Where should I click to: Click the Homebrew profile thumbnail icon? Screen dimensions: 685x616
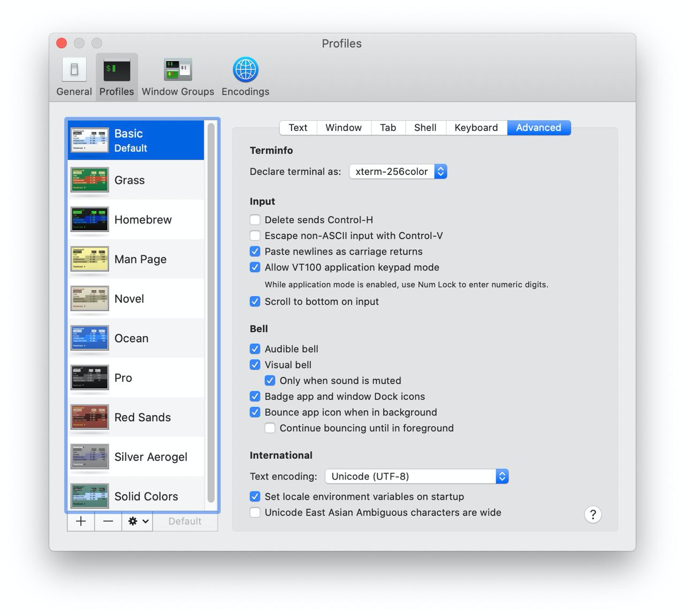[89, 219]
